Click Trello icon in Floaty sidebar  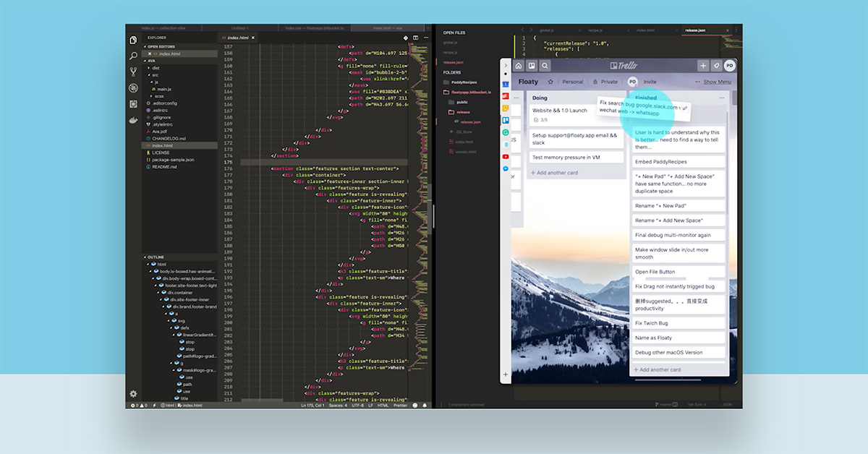(x=506, y=121)
